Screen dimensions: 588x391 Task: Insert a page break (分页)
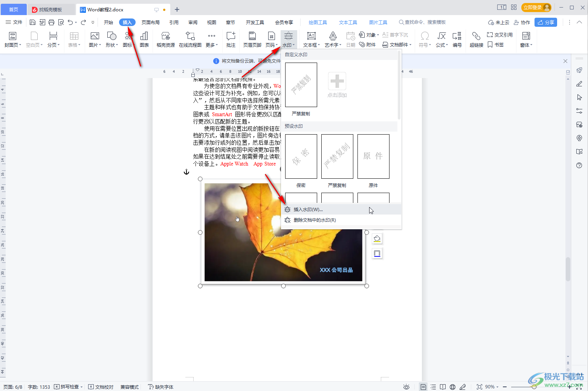[53, 39]
